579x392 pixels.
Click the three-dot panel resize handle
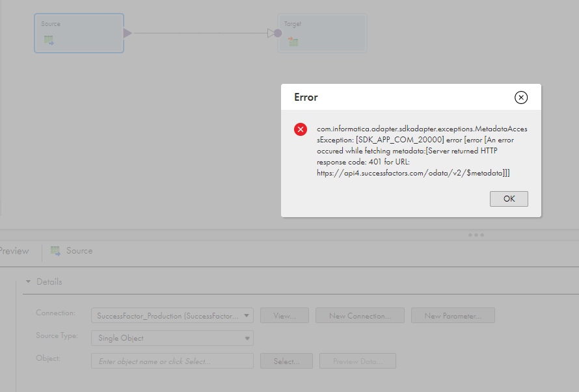tap(476, 235)
